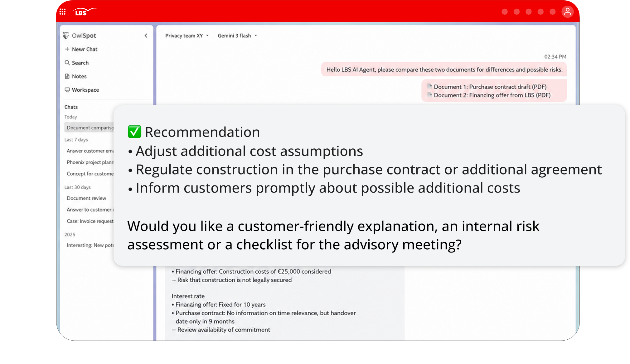Image resolution: width=630 pixels, height=364 pixels.
Task: Click the OwlSpot owl logo
Action: [66, 36]
